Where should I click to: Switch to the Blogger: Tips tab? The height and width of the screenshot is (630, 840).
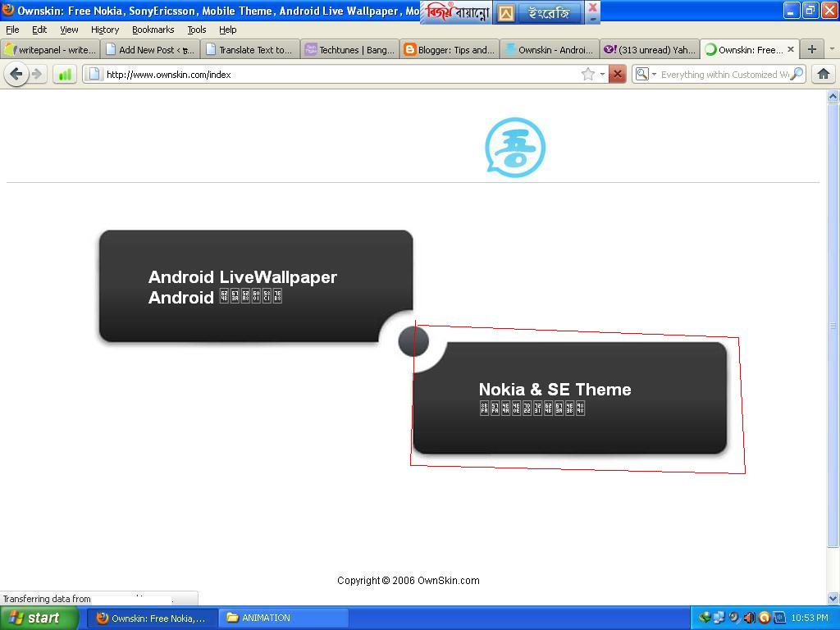[x=449, y=50]
